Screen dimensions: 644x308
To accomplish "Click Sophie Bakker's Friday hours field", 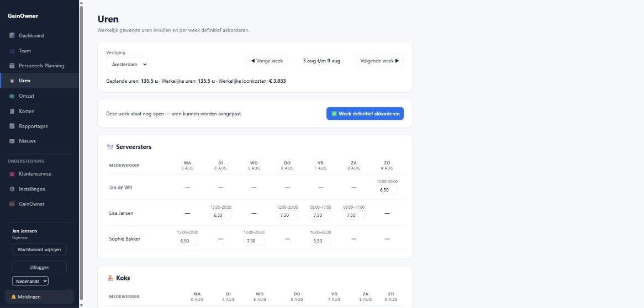I will (320, 241).
